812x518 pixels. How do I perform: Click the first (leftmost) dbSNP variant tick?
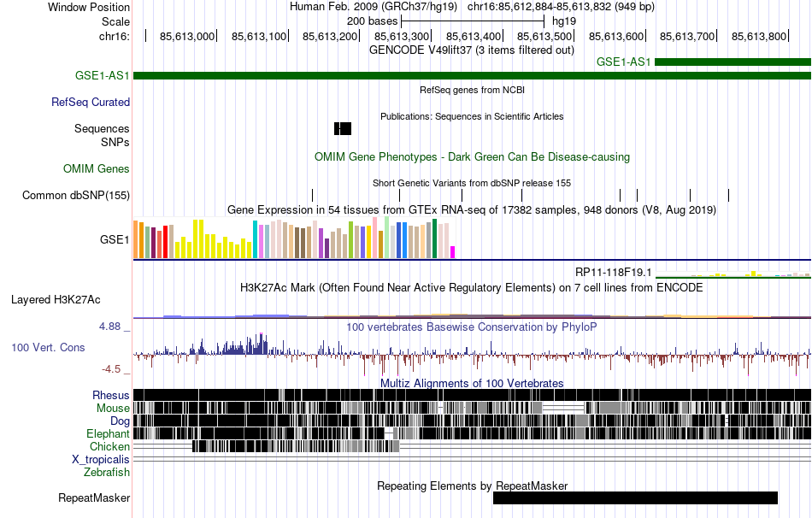(312, 195)
